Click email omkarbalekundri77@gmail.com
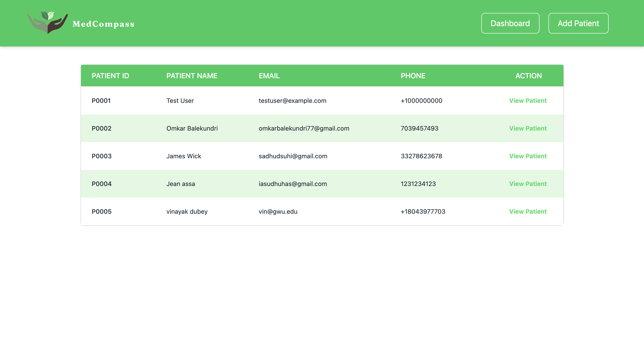 tap(304, 128)
